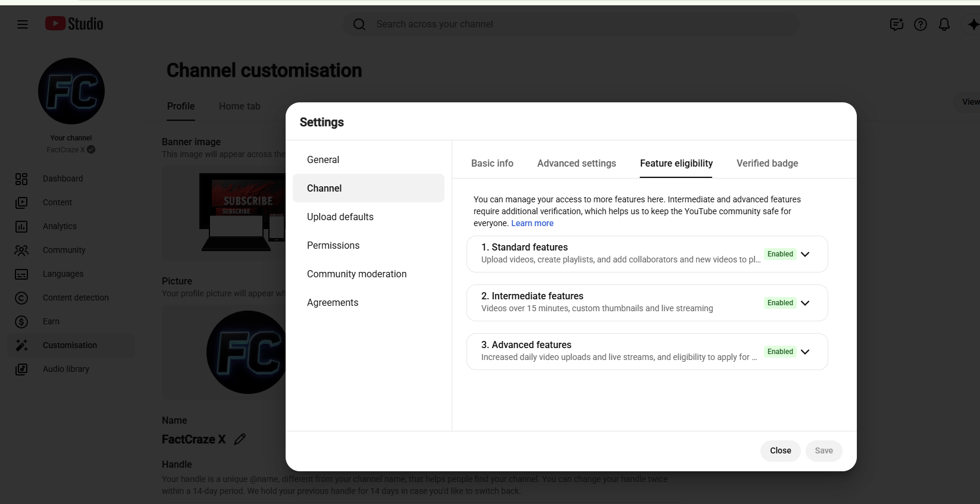Click the '3. Advanced features' heading
The height and width of the screenshot is (504, 980).
coord(526,345)
